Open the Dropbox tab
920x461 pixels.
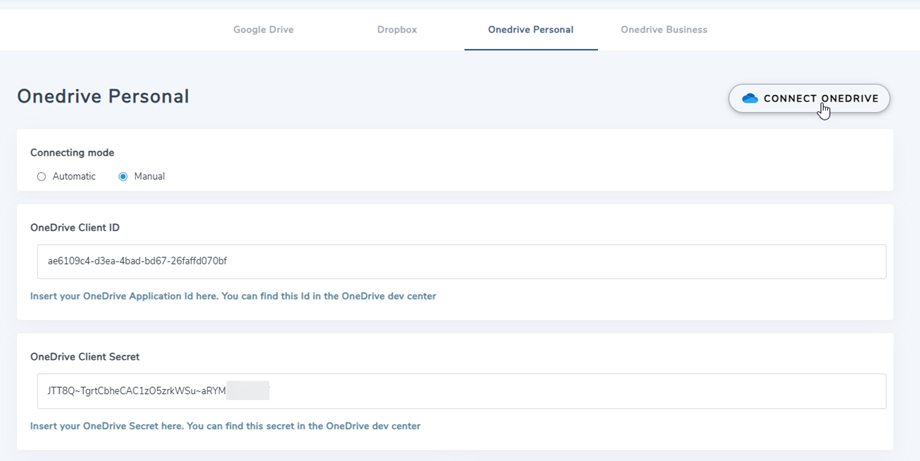[x=397, y=29]
